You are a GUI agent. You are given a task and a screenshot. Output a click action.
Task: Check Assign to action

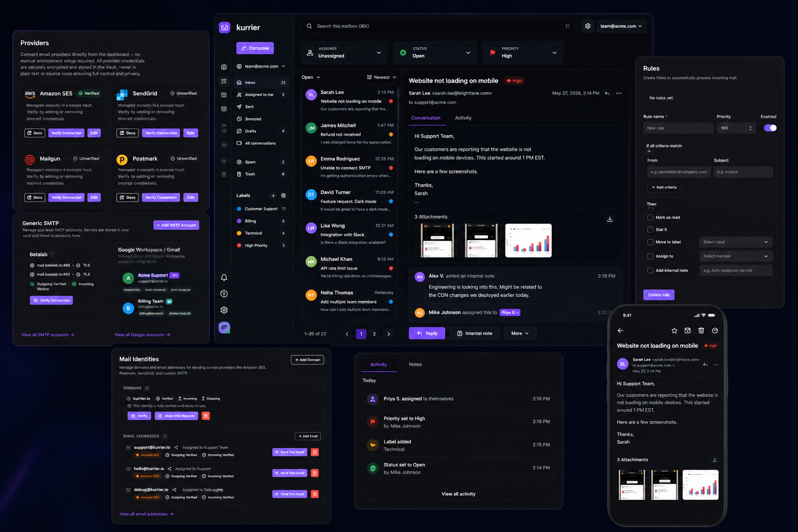point(650,256)
